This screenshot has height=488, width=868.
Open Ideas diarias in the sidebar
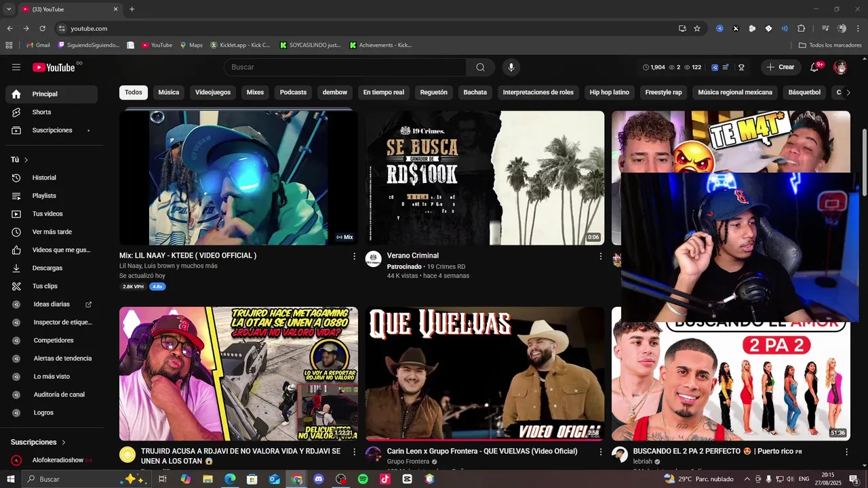coord(52,304)
